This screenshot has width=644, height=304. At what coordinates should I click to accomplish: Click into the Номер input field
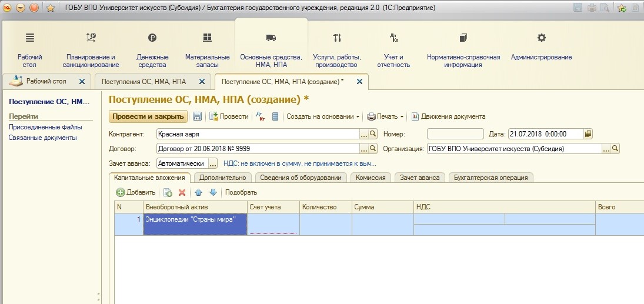pyautogui.click(x=455, y=134)
